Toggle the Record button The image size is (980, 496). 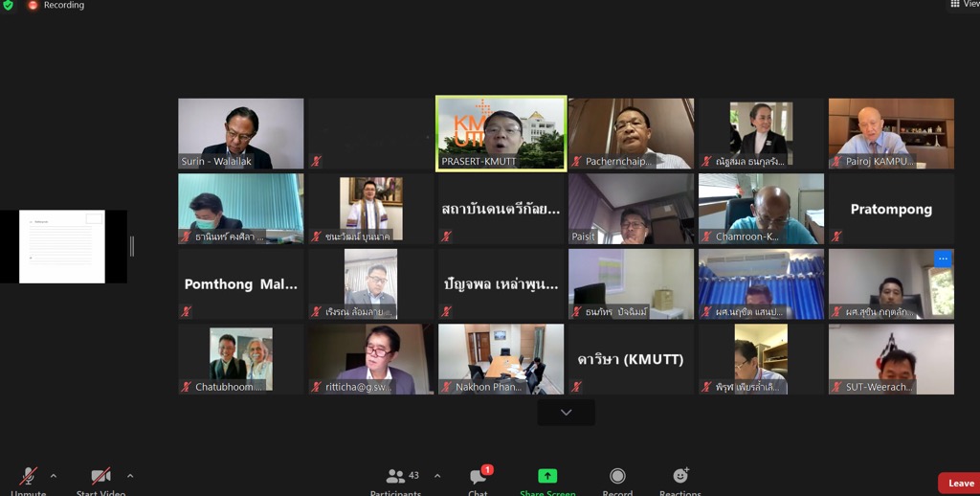point(617,479)
